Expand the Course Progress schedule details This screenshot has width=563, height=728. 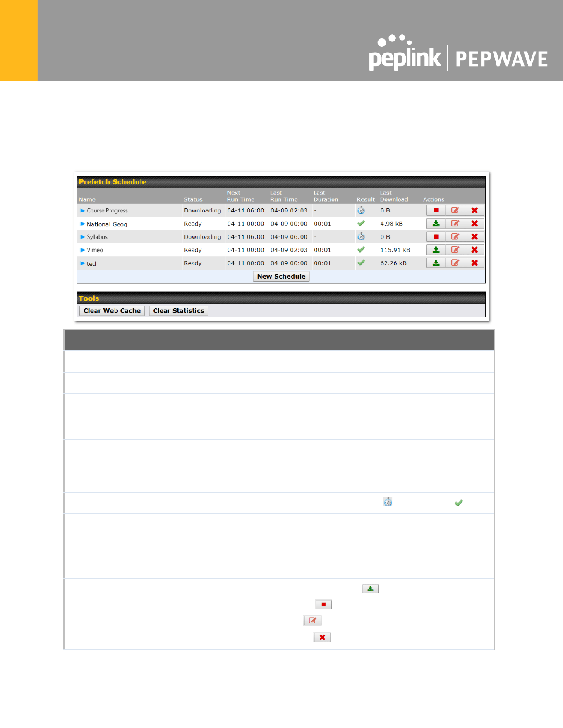pos(82,210)
